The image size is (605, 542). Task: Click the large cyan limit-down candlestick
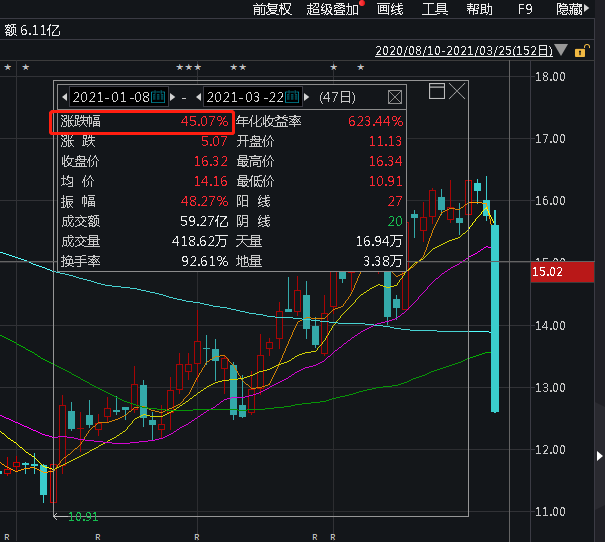495,318
